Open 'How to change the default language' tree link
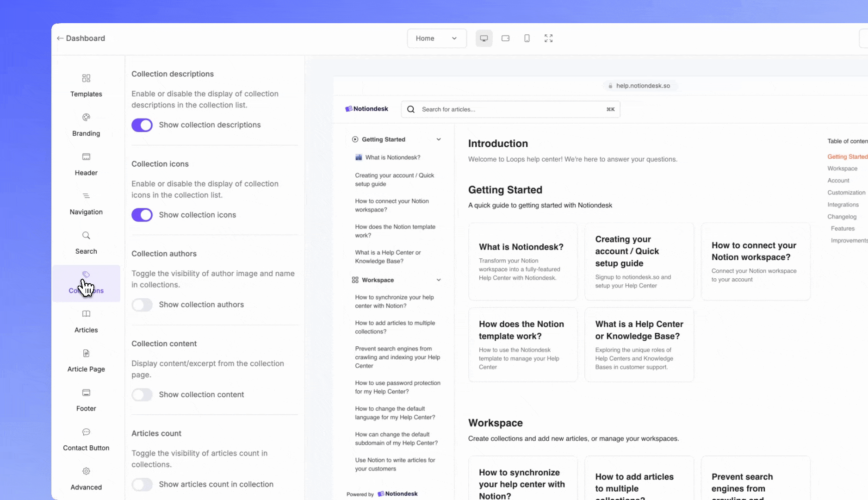This screenshot has height=500, width=868. coord(395,413)
